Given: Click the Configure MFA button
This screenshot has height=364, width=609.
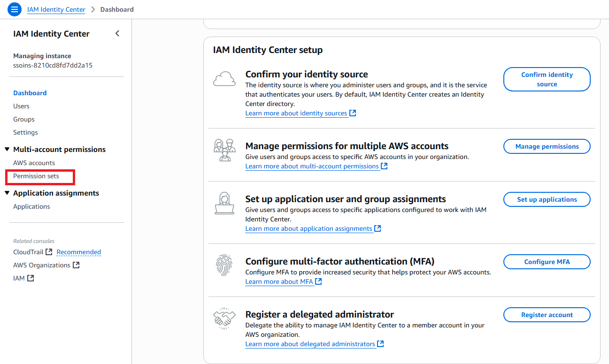Looking at the screenshot, I should click(547, 262).
